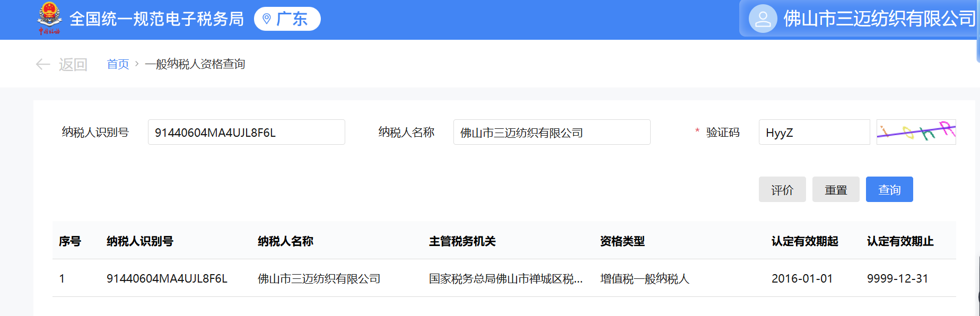Click the location pin icon beside 广东
This screenshot has height=316, width=980.
(x=267, y=19)
